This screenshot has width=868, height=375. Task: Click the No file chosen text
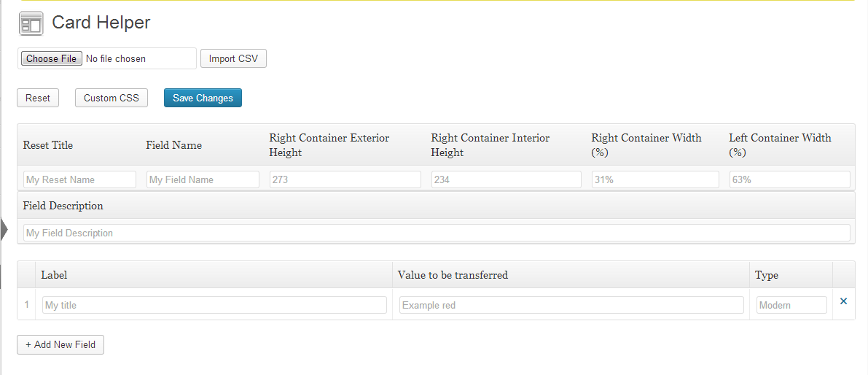(116, 58)
